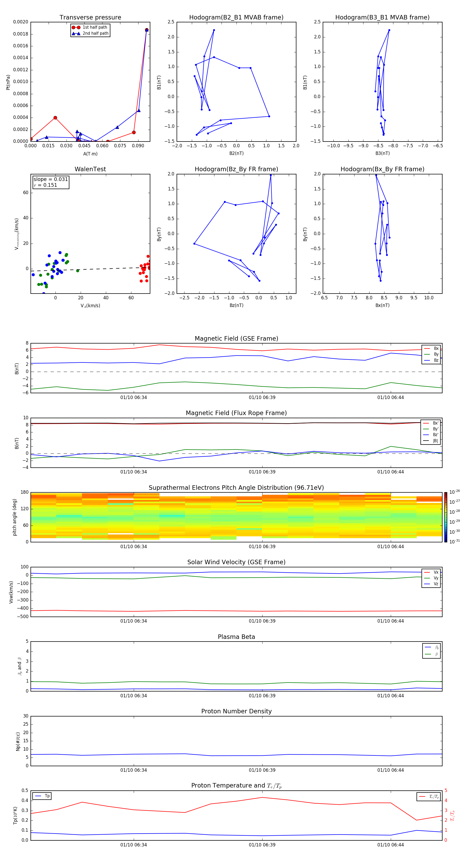473x868 pixels.
Task: Click the '10^-26' colorbar tick label
Action: (455, 492)
